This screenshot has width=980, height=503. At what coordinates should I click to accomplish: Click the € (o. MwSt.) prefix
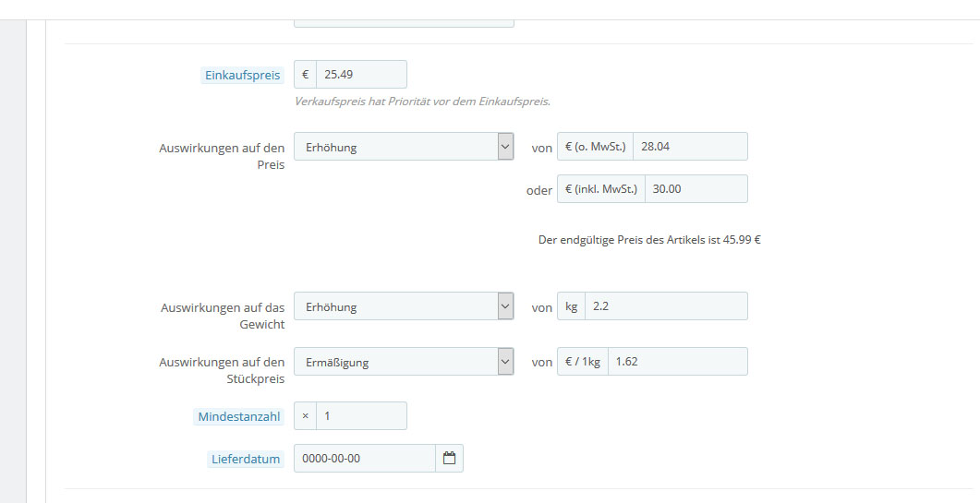595,147
